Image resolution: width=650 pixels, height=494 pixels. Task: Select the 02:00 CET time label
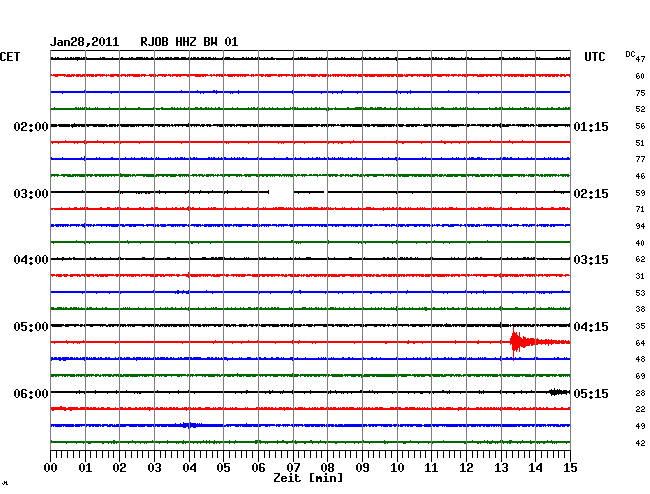31,126
